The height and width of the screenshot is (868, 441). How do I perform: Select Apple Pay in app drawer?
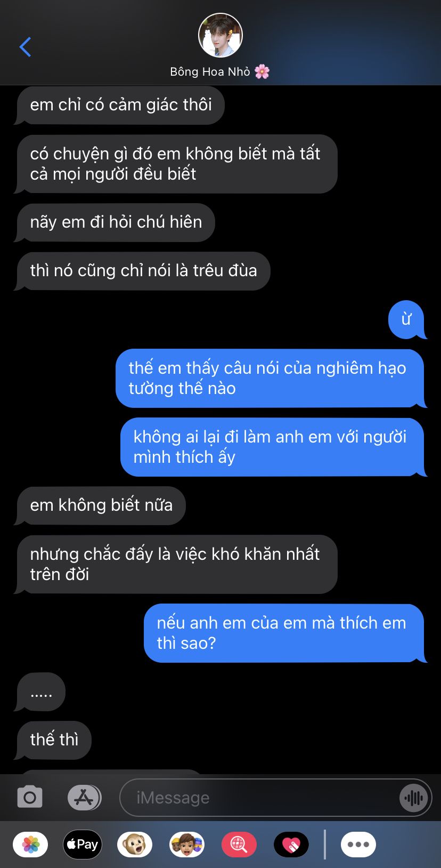click(x=83, y=845)
